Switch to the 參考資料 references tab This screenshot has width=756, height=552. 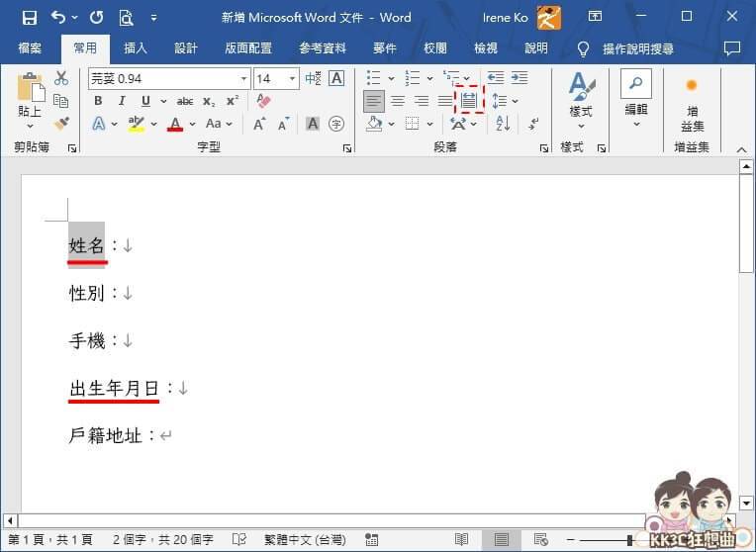click(322, 48)
